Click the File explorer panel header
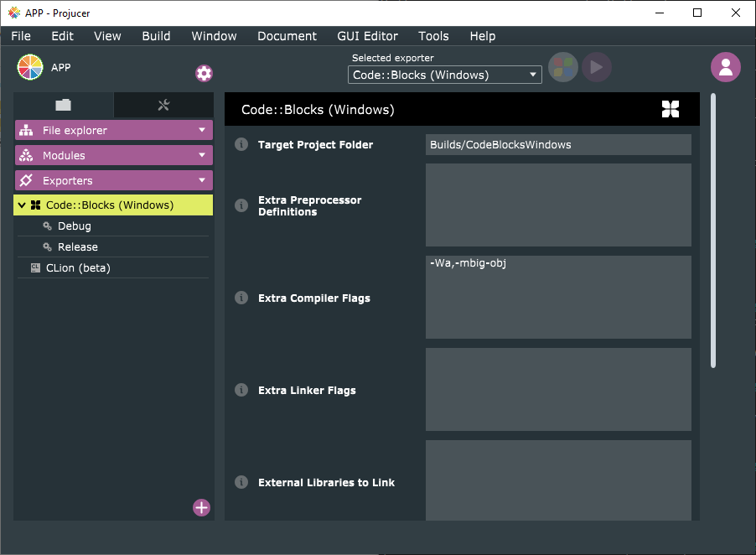756x555 pixels. pos(114,130)
